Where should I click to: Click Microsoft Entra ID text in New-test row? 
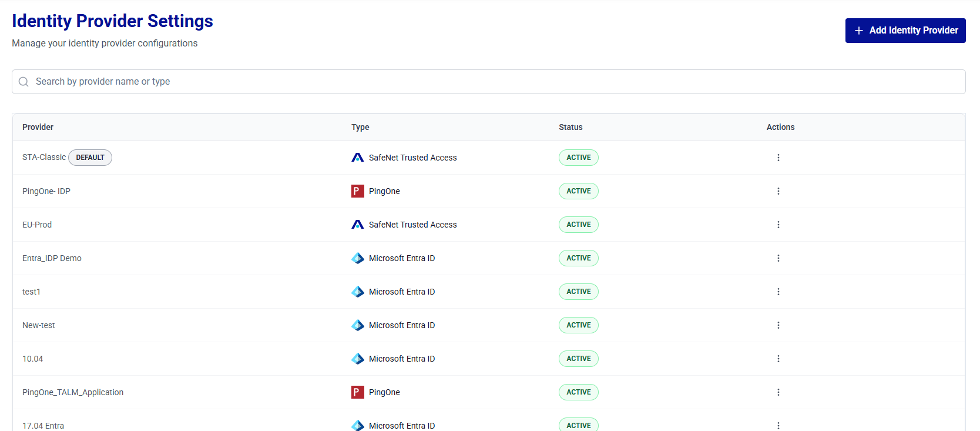click(x=402, y=325)
